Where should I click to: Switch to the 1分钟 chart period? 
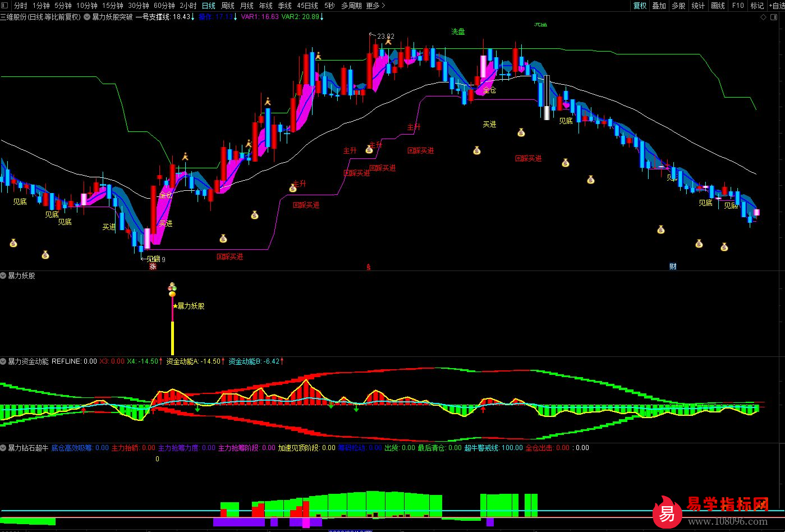41,6
